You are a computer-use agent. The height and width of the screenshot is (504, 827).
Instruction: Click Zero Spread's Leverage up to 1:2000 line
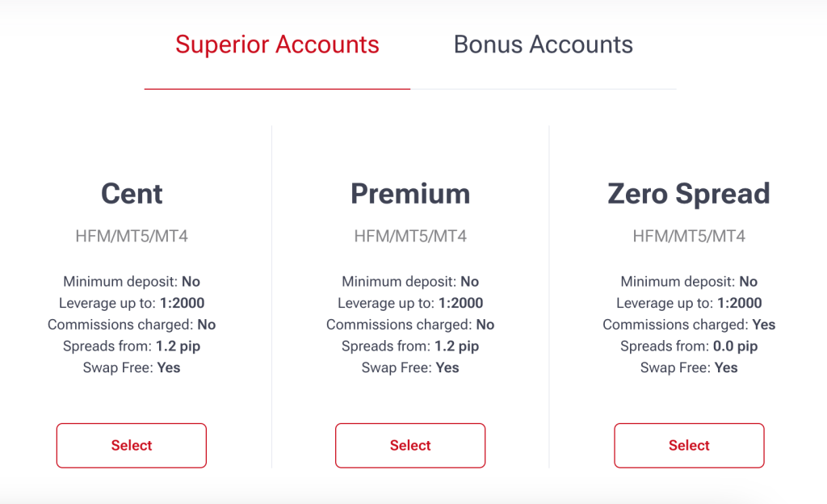tap(689, 304)
